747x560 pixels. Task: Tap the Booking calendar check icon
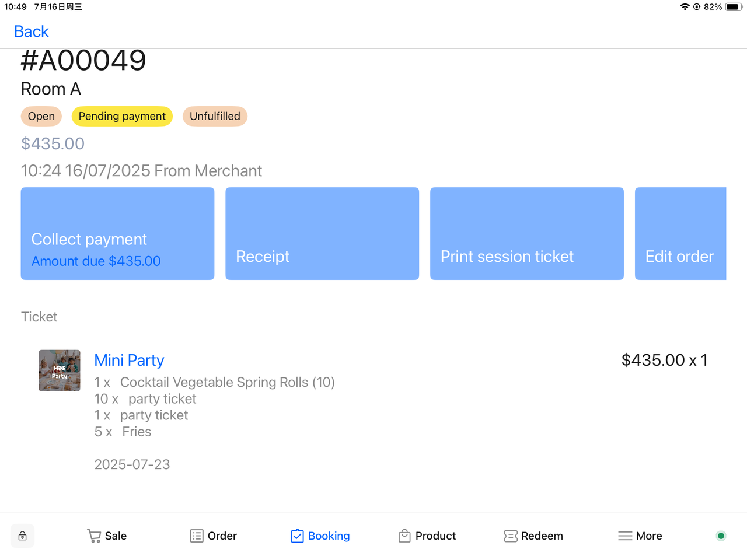(297, 536)
